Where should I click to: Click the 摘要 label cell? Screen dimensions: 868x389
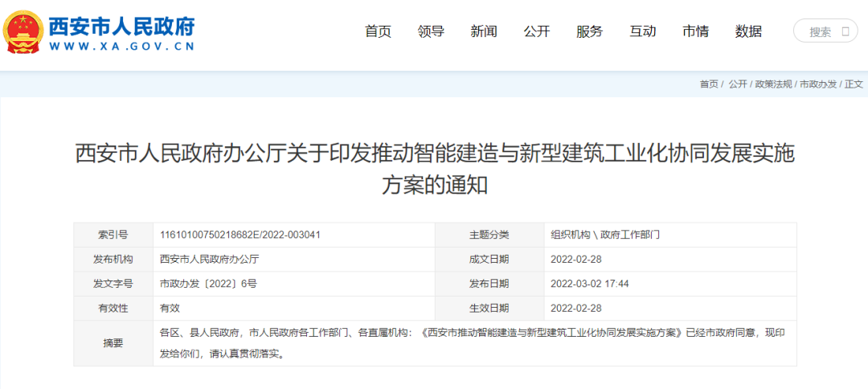pyautogui.click(x=113, y=344)
